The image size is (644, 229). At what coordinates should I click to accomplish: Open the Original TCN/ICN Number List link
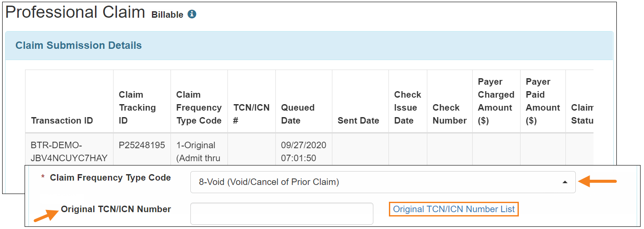[454, 209]
